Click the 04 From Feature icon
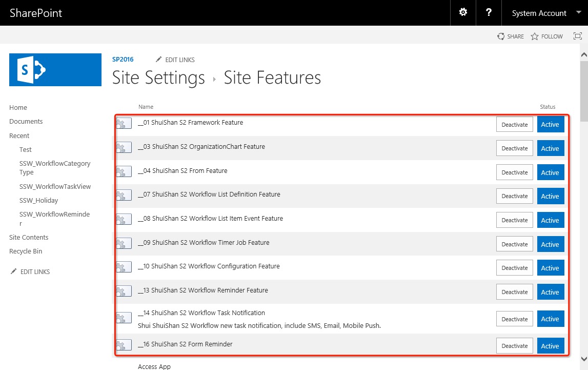This screenshot has width=588, height=370. point(124,171)
